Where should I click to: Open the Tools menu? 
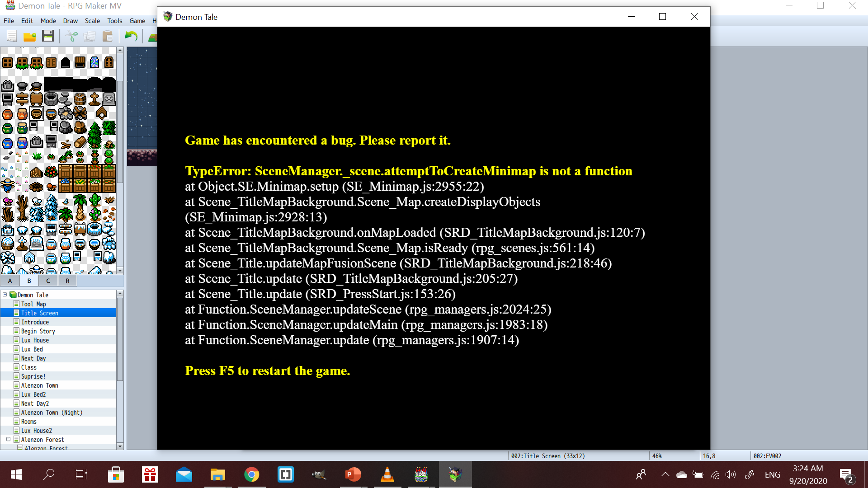pos(115,21)
